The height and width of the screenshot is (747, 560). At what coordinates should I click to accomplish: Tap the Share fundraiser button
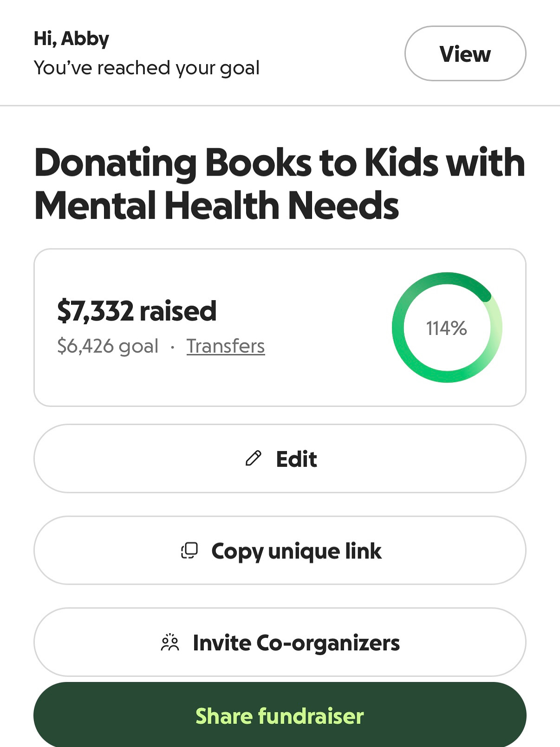280,715
